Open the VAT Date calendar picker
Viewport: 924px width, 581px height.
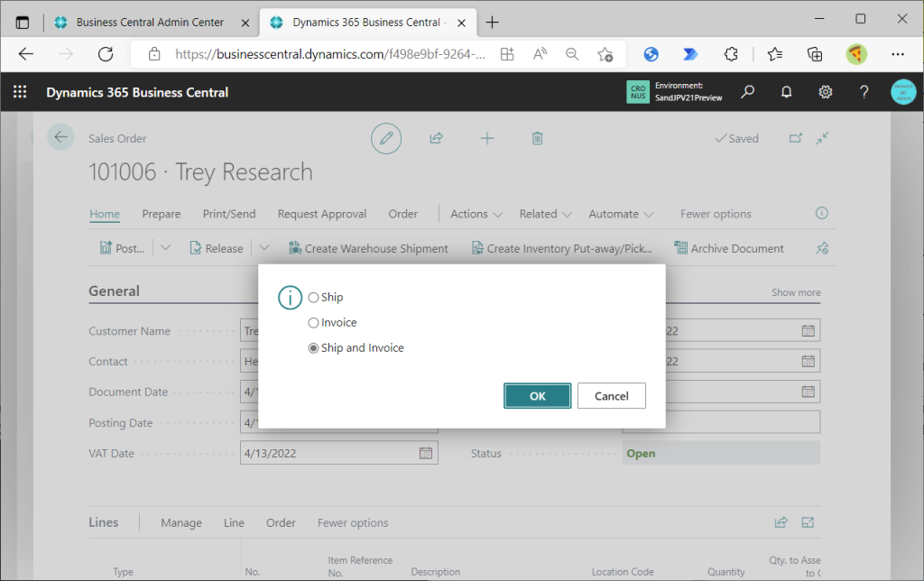click(x=426, y=453)
